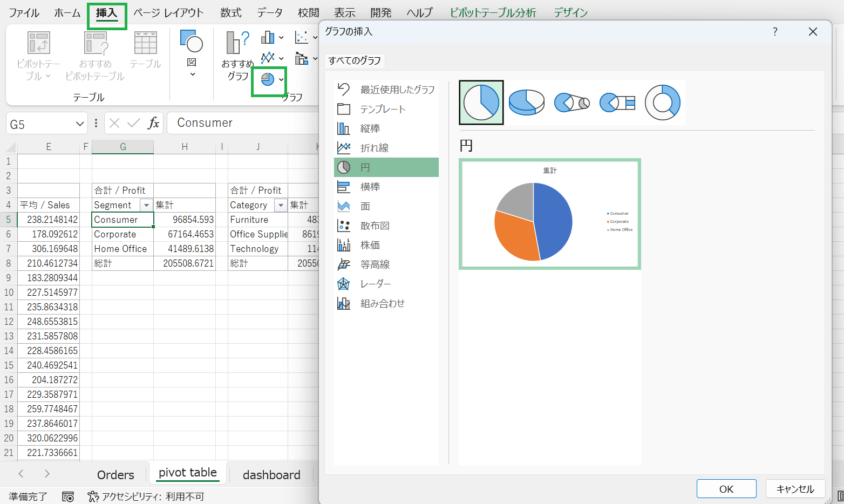Screen dimensions: 844x504
Task: Choose 株価 stock chart type
Action: point(386,245)
